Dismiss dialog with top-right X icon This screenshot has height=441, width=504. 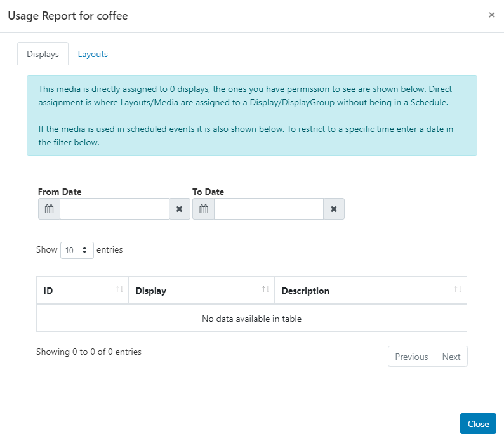click(x=491, y=15)
